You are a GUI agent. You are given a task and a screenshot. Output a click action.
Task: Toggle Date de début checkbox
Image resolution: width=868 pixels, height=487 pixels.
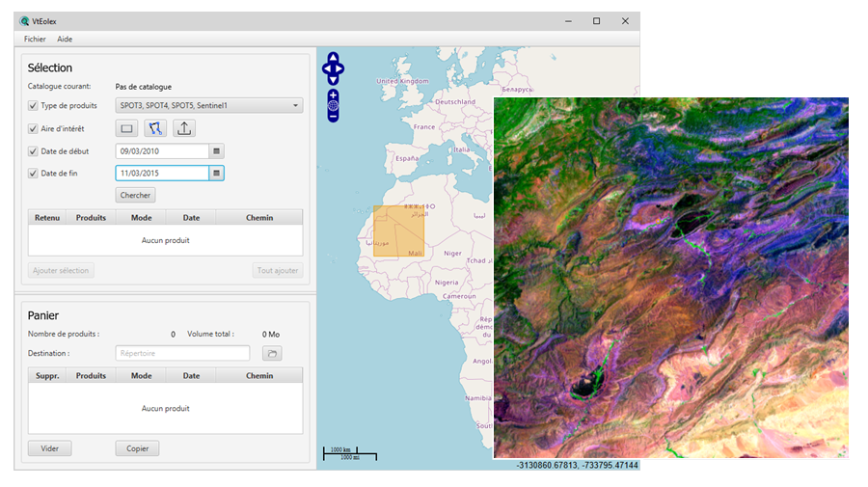[x=33, y=151]
